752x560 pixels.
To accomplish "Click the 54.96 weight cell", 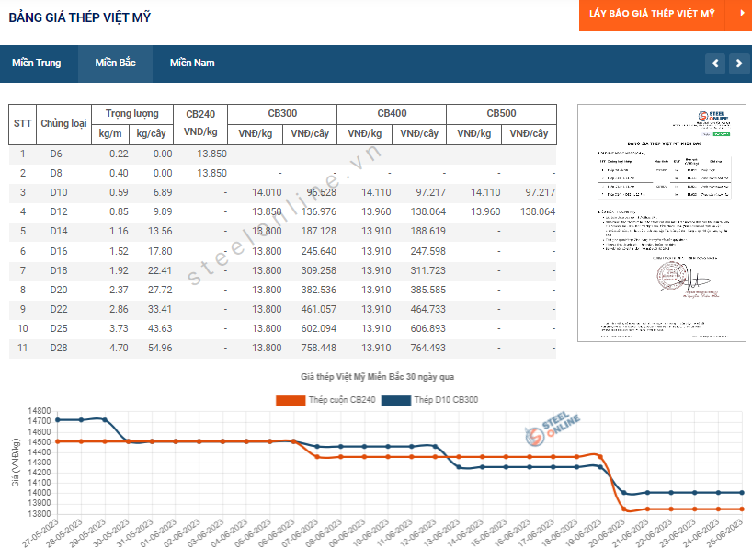I will tap(160, 348).
